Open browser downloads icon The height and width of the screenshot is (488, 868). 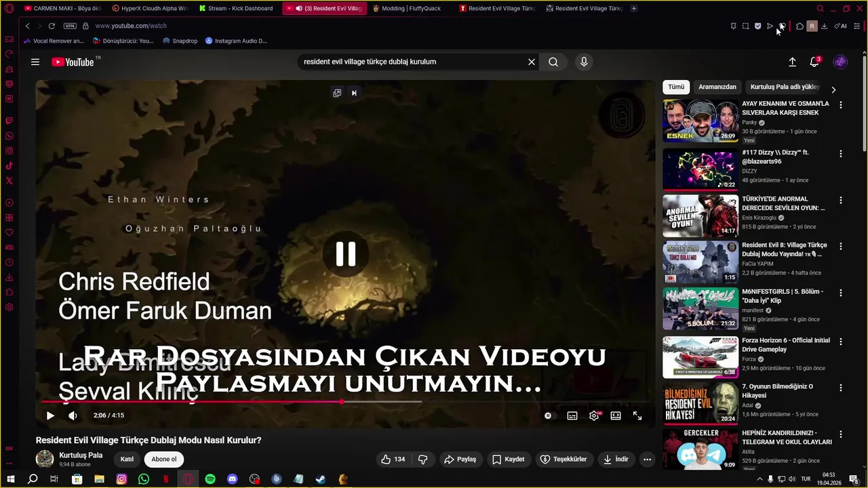(x=824, y=26)
